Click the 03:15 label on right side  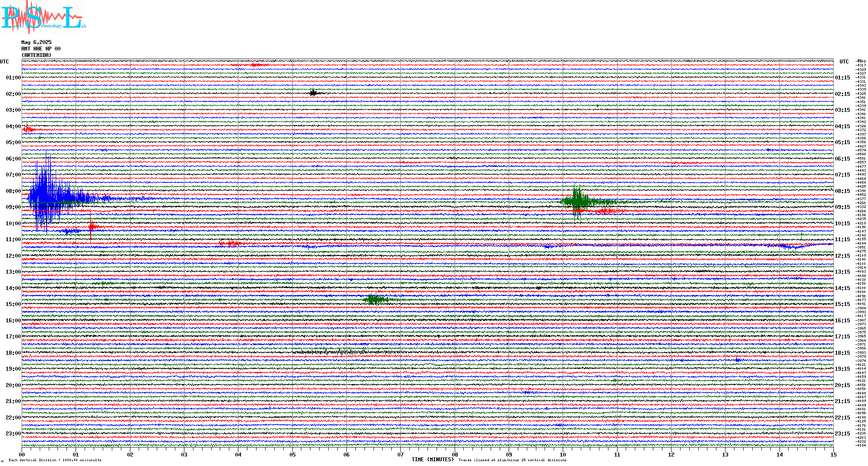click(843, 110)
